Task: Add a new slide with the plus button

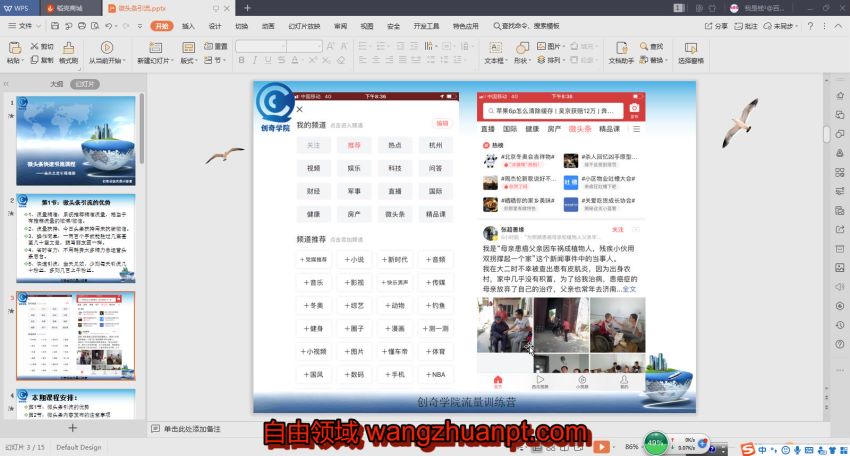Action: tap(73, 428)
